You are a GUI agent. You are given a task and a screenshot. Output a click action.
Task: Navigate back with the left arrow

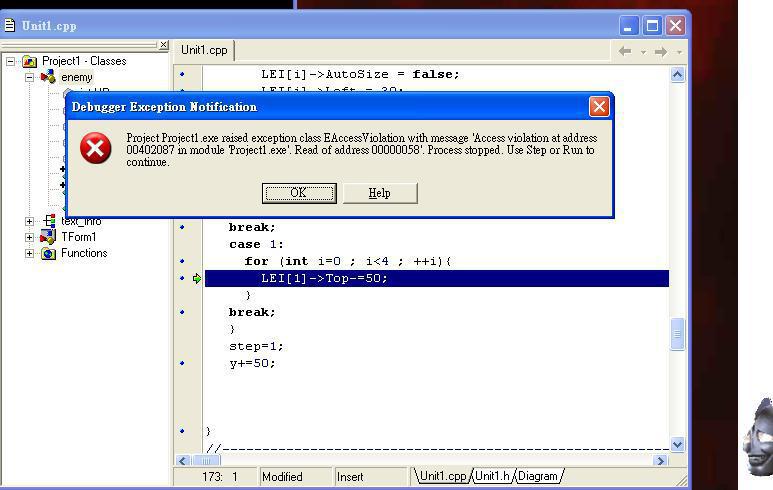pyautogui.click(x=625, y=51)
